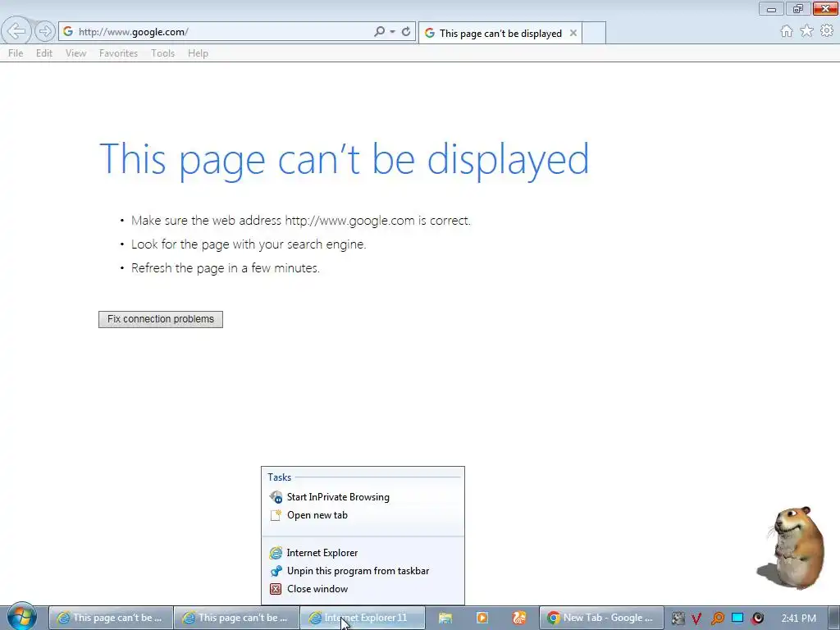Refresh the page using the reload icon
The height and width of the screenshot is (630, 840).
click(x=406, y=32)
